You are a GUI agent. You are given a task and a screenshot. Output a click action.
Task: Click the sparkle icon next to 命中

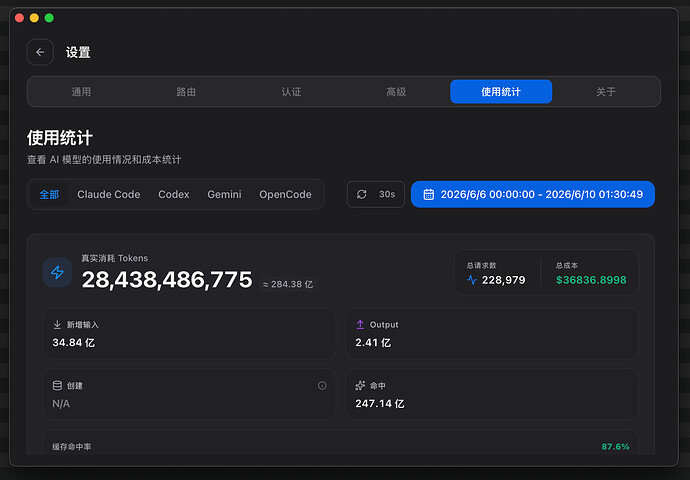(360, 385)
